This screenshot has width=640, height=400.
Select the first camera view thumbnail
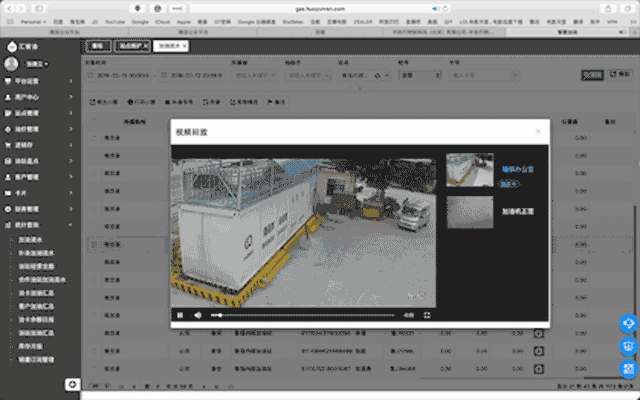tap(470, 170)
